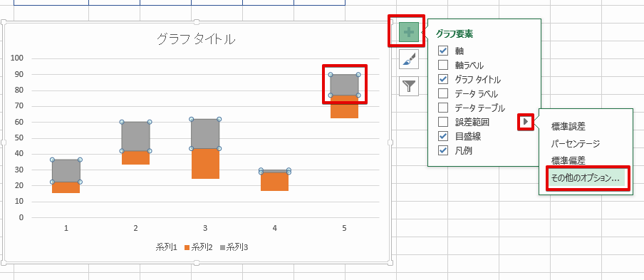Click horizontal axis label 3
Viewport: 644px width, 280px height.
[x=205, y=228]
